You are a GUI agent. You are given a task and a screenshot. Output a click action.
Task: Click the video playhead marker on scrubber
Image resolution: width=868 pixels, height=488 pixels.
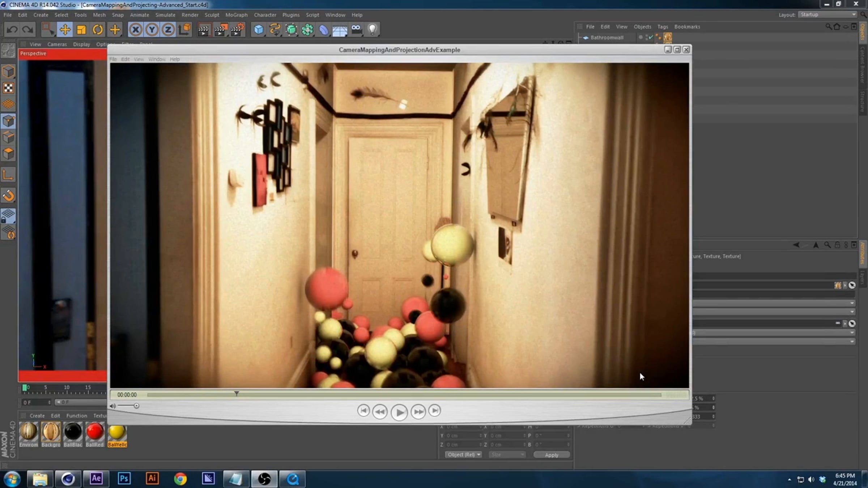(237, 394)
